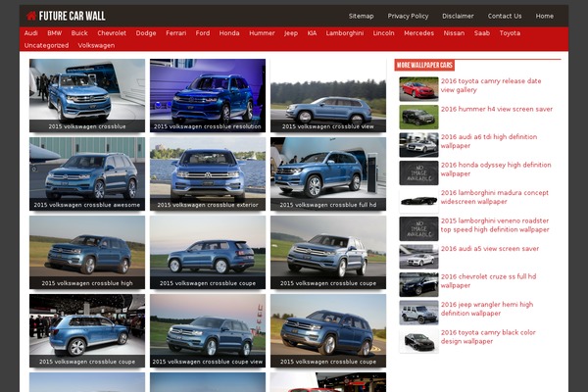Open '2016 honda odyssey' wallpaper link
Viewport: 588px width, 392px height.
496,170
